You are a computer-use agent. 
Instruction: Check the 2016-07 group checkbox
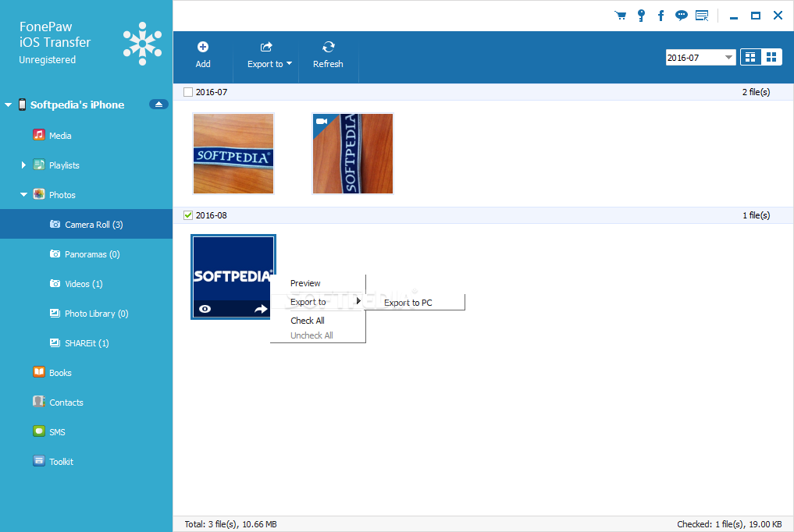[188, 92]
